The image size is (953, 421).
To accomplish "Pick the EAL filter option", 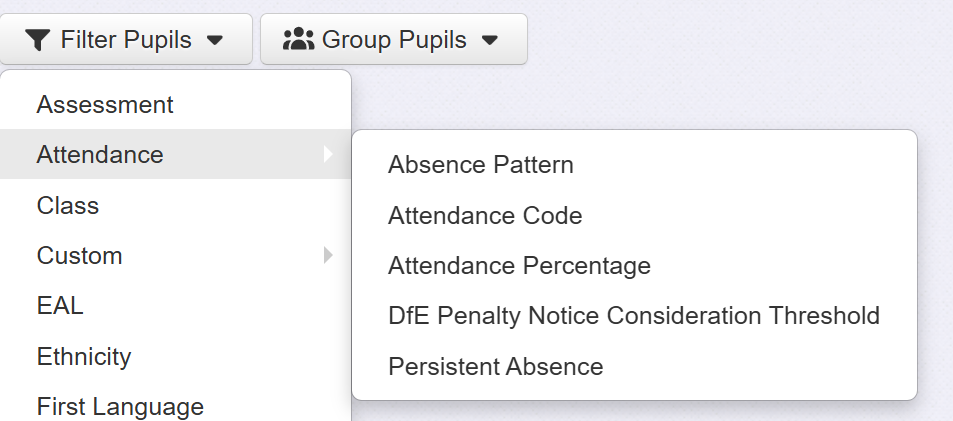I will click(60, 305).
